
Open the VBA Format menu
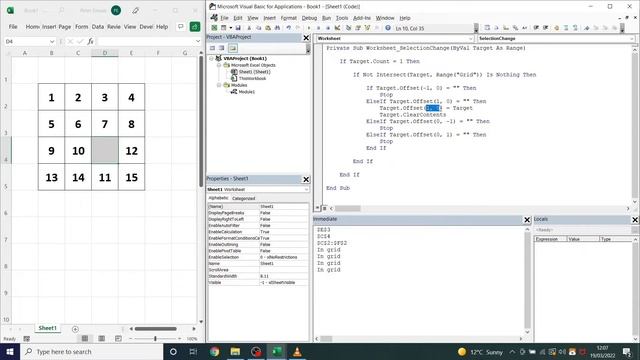tap(289, 18)
